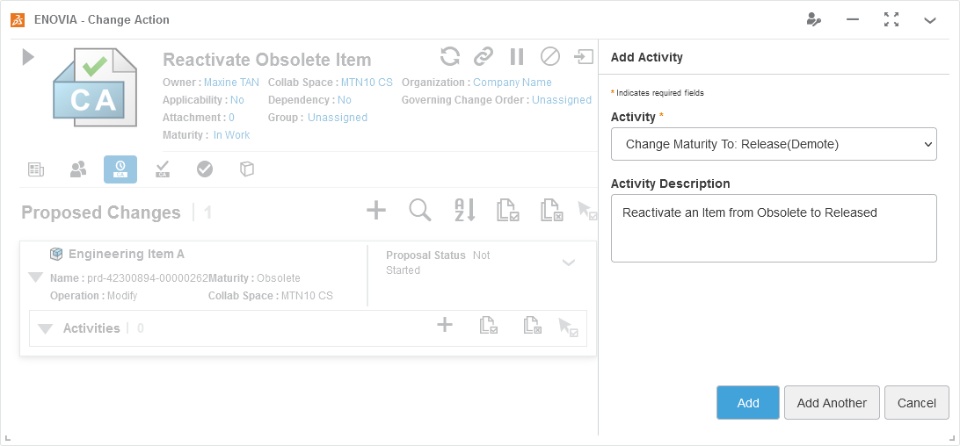The image size is (960, 446).
Task: Collapse the Activities section
Action: (45, 329)
